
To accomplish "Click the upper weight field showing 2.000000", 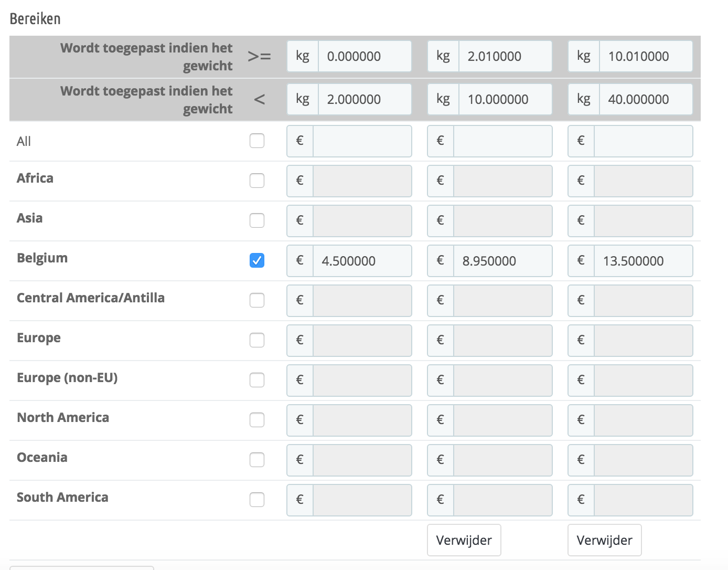I will point(365,99).
